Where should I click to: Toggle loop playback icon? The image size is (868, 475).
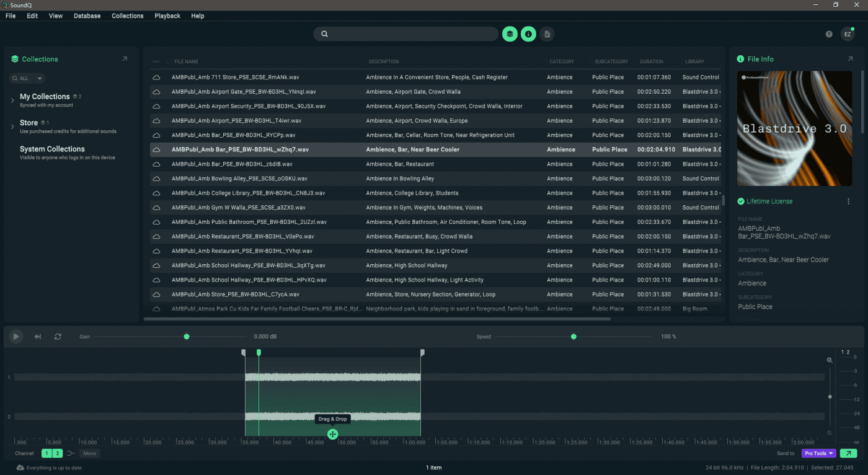[58, 337]
